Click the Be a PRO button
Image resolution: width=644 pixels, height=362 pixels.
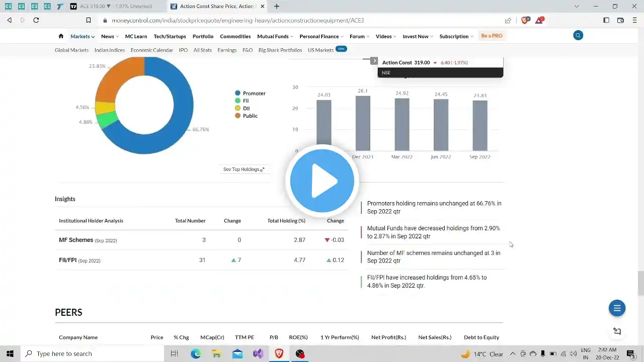pos(492,36)
